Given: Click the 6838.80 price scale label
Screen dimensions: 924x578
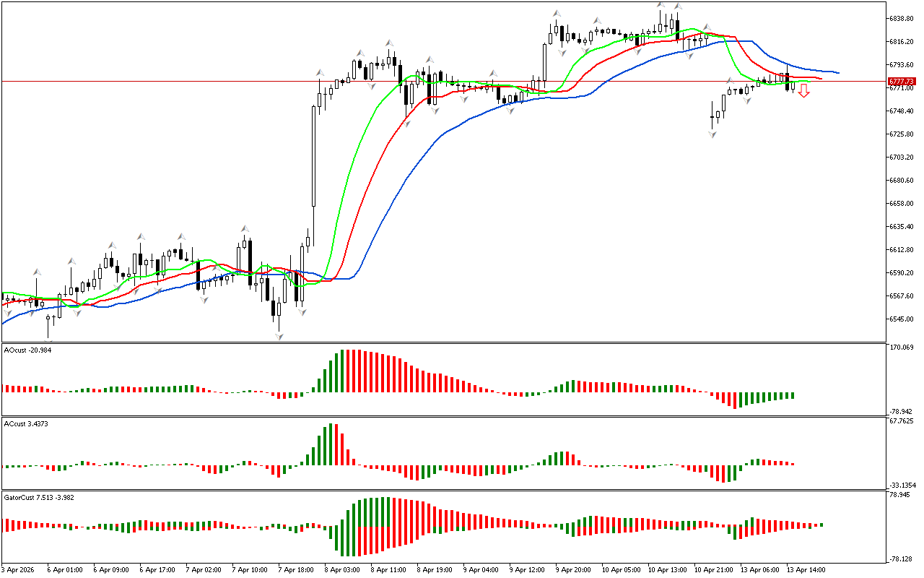Looking at the screenshot, I should 902,18.
